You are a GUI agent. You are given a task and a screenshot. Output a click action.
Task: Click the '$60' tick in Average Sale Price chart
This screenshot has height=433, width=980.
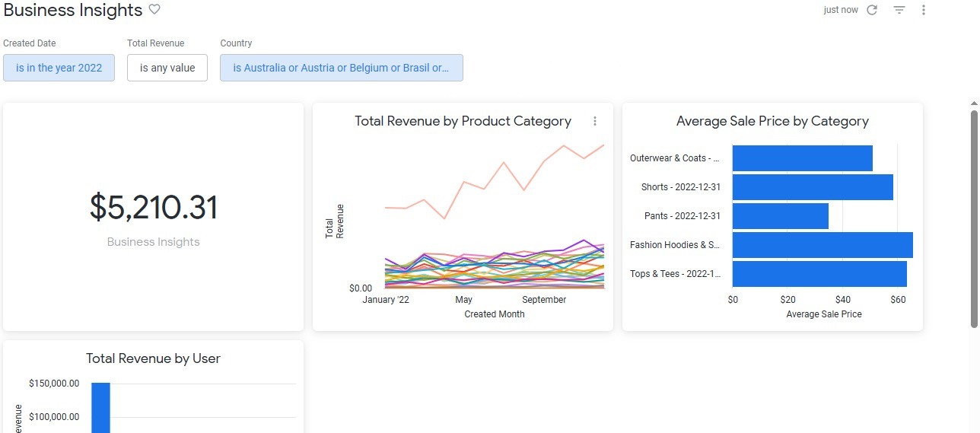coord(898,300)
